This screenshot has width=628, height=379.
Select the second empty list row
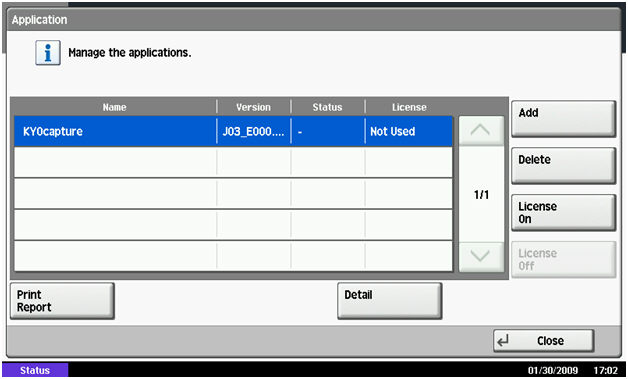[233, 194]
